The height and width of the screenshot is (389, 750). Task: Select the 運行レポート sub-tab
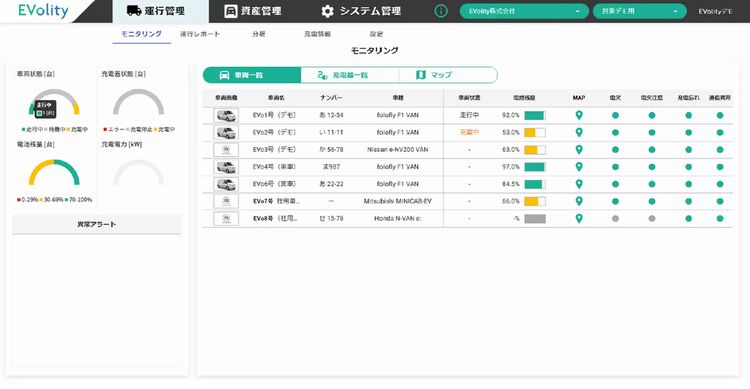tap(200, 34)
